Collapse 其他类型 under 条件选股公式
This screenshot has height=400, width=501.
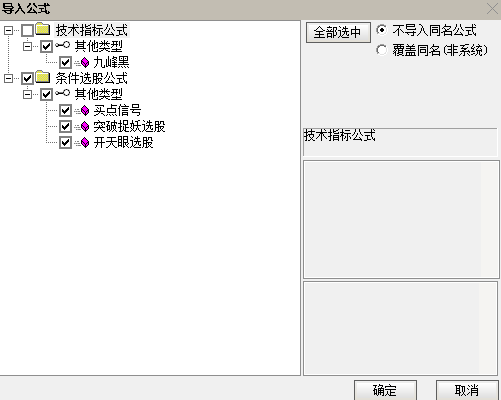click(x=27, y=94)
